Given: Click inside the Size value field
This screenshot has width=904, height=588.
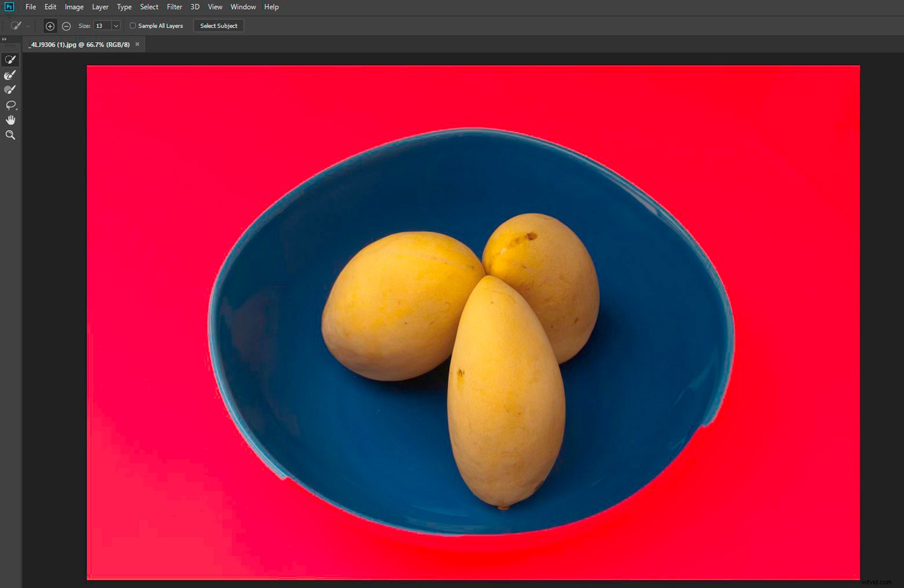Looking at the screenshot, I should 101,26.
